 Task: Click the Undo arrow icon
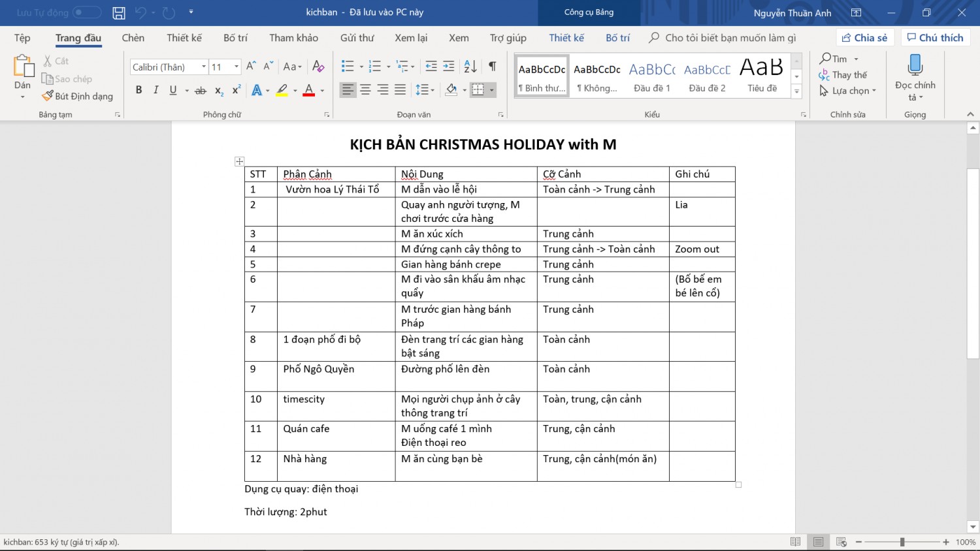pyautogui.click(x=140, y=12)
